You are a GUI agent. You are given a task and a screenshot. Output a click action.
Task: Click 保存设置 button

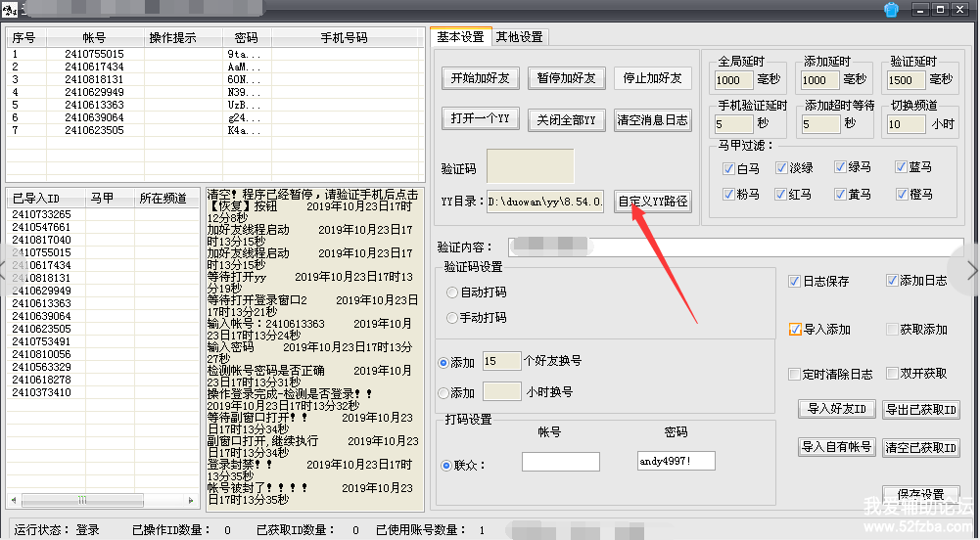pos(921,493)
